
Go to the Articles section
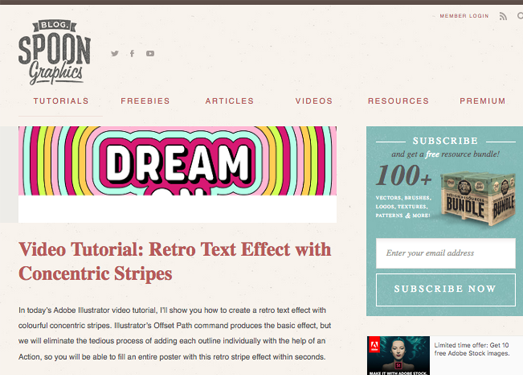(x=229, y=101)
